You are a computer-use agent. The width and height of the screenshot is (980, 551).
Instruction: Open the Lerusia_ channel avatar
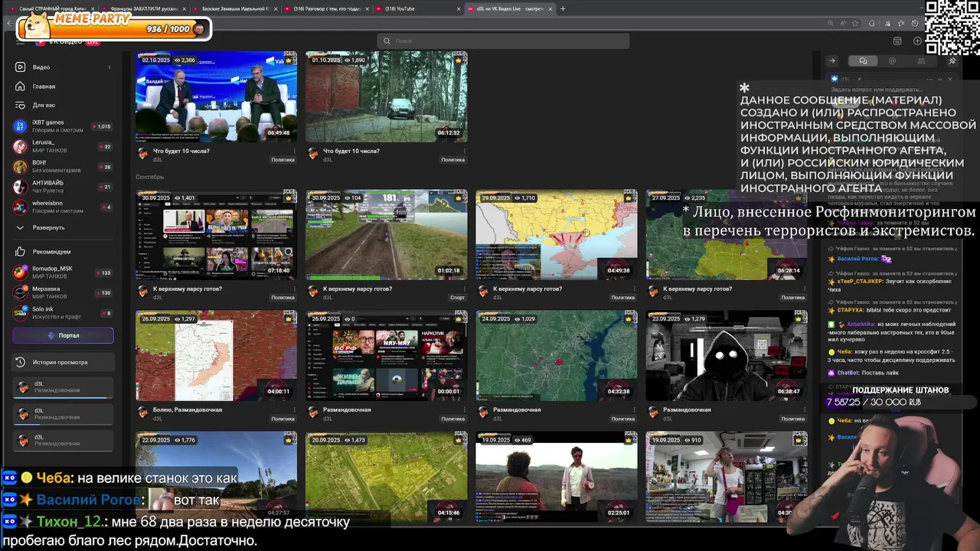coord(21,146)
